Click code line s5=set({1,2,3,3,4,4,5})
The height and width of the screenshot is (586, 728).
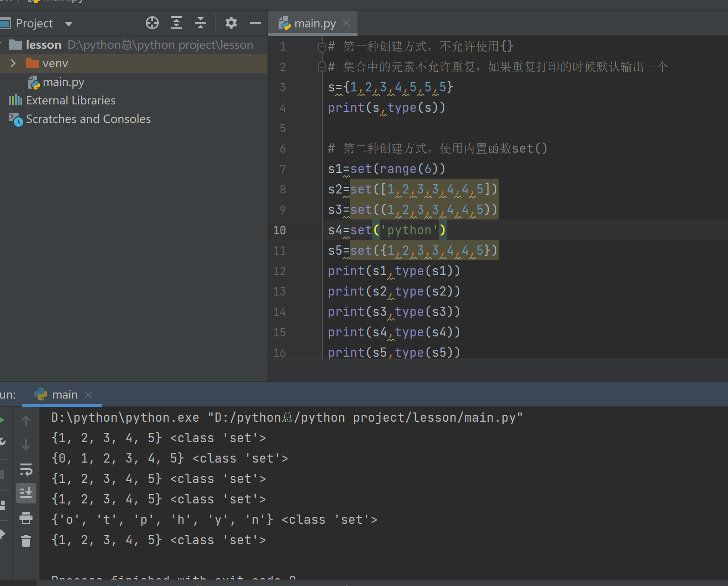pos(413,251)
